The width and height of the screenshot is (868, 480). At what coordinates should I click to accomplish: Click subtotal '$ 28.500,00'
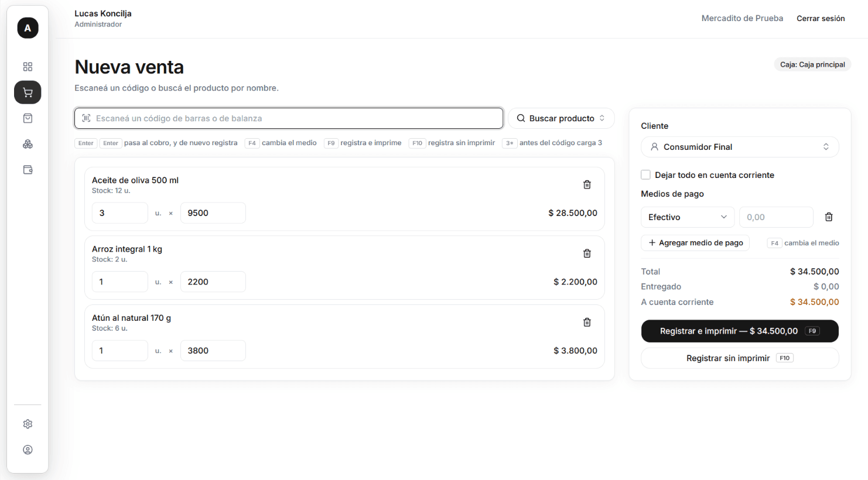[x=573, y=213]
